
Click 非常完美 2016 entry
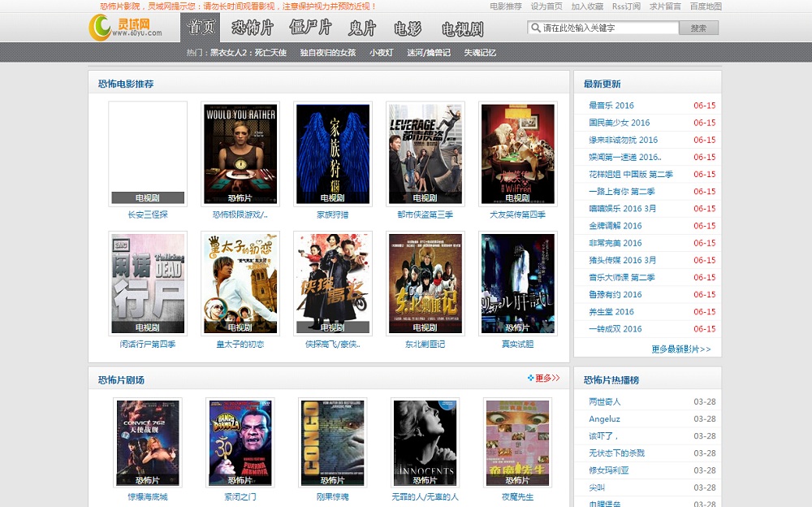[615, 243]
